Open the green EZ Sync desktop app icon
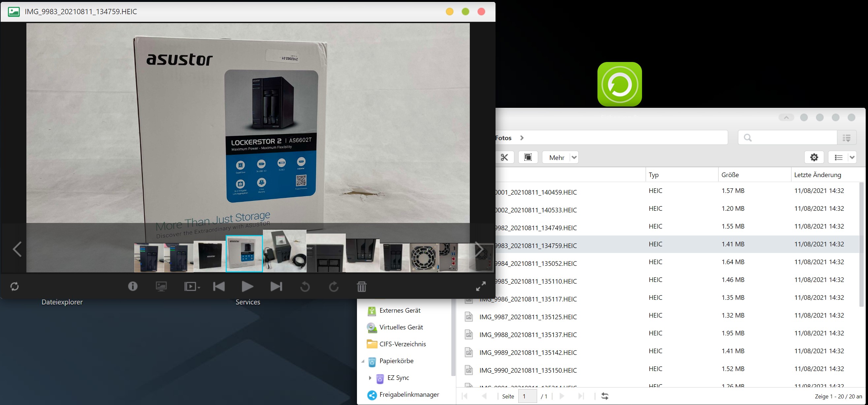Screen dimensions: 868x405 point(619,84)
